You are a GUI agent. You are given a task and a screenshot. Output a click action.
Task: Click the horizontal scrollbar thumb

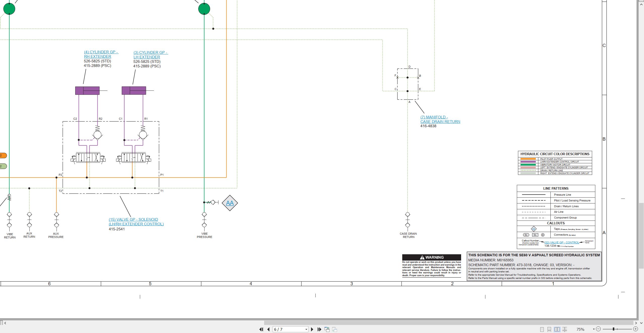click(449, 323)
